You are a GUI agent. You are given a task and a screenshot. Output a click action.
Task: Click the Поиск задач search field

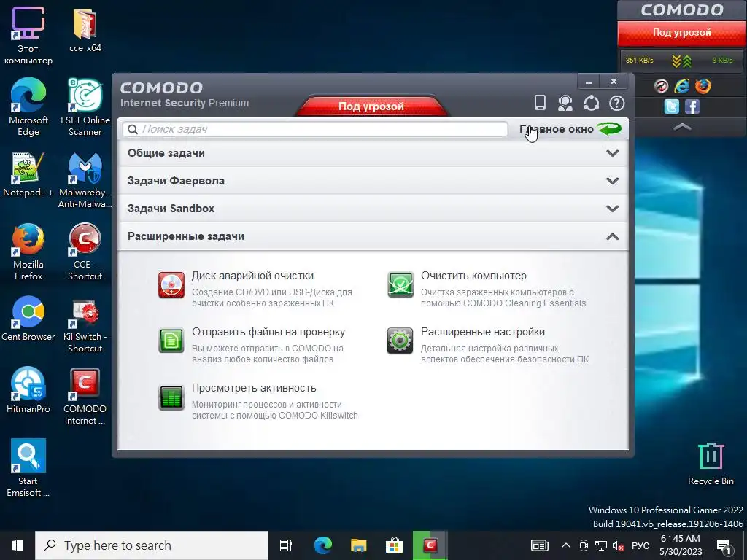point(315,129)
